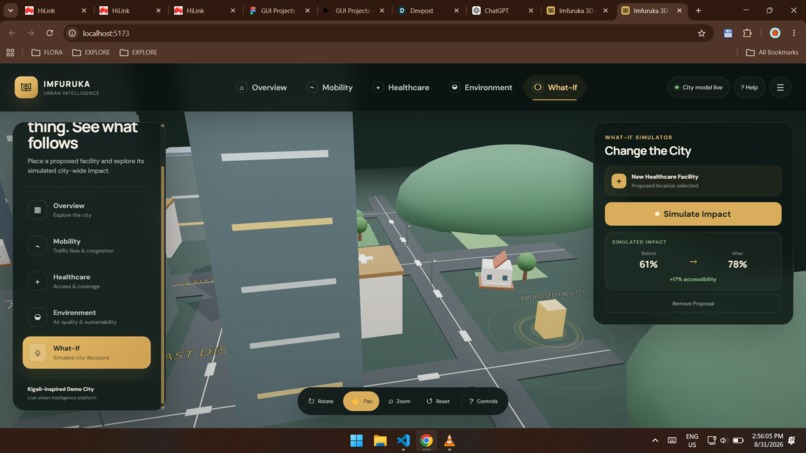The image size is (806, 453).
Task: Bookmark this page with star icon
Action: 701,33
